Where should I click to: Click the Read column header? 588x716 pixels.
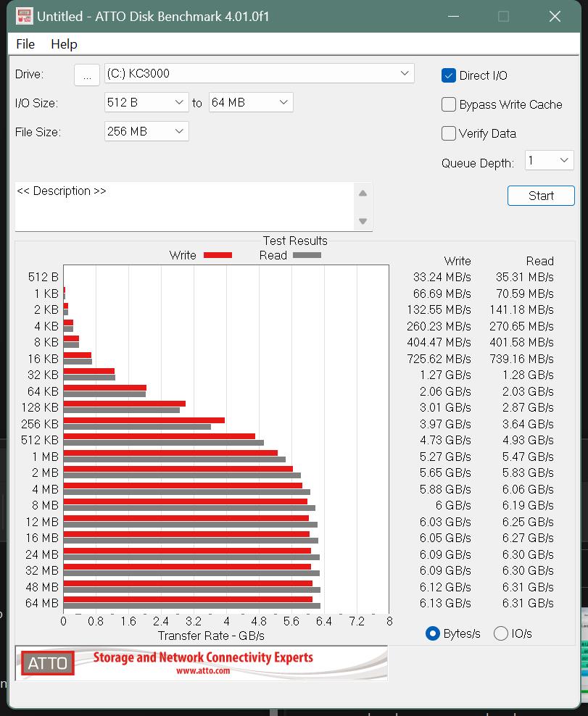(x=540, y=261)
